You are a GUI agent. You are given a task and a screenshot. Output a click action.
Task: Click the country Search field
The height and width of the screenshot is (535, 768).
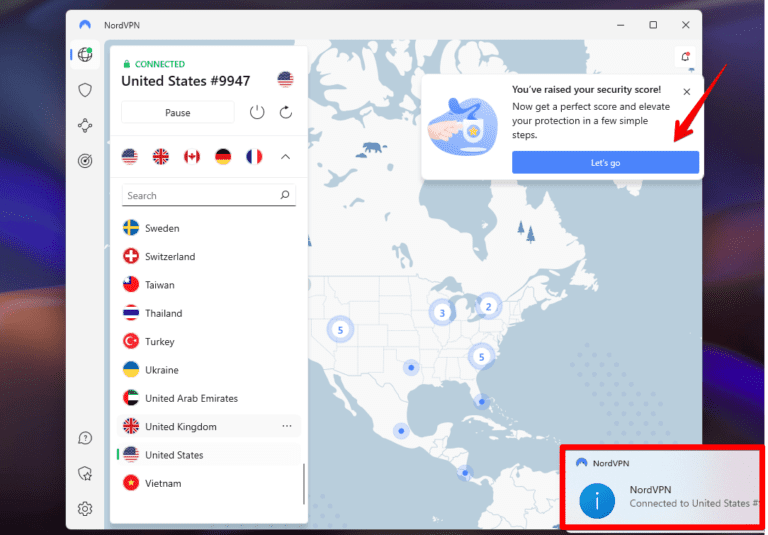pos(209,195)
